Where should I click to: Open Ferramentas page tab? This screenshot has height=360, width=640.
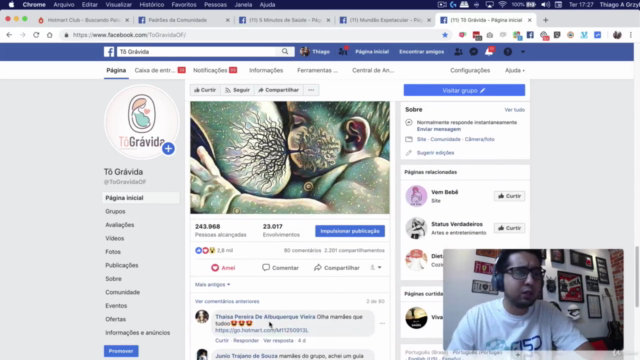(x=318, y=70)
